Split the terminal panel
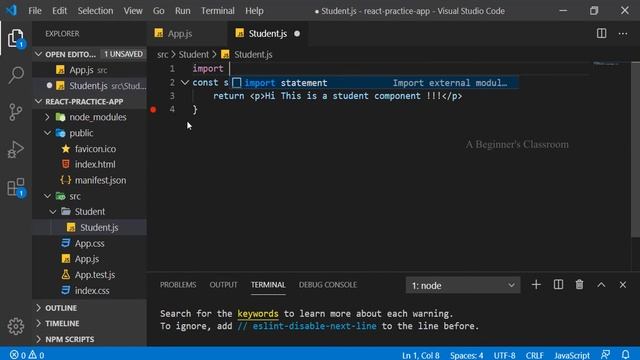Viewport: 640px width, 360px height. (x=558, y=285)
